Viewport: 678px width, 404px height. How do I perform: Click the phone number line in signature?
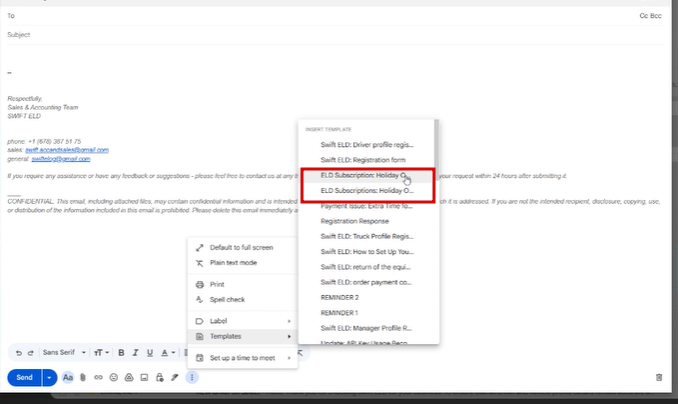coord(44,141)
